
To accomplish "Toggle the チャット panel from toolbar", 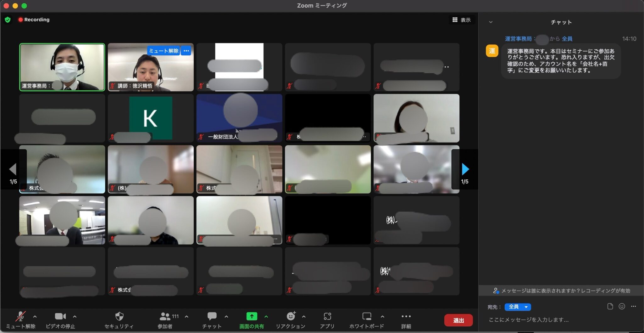I will coord(212,320).
